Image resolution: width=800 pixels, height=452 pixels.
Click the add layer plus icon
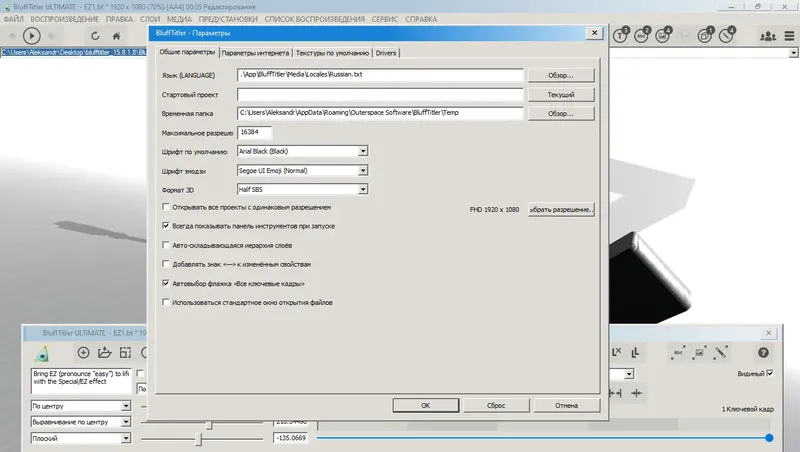click(x=83, y=353)
